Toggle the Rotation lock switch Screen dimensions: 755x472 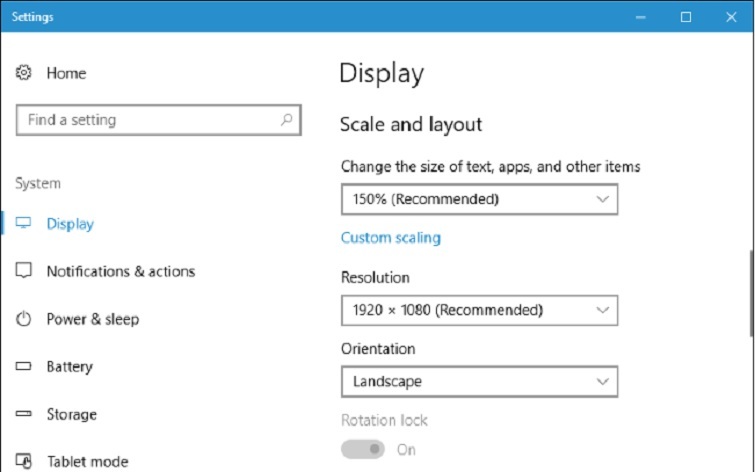[x=362, y=450]
